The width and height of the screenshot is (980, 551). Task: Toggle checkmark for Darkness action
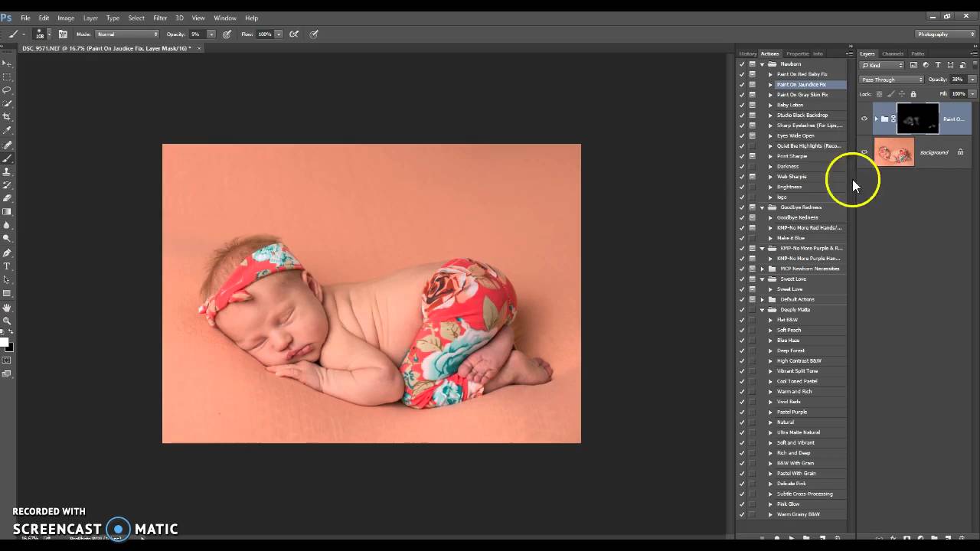click(742, 166)
